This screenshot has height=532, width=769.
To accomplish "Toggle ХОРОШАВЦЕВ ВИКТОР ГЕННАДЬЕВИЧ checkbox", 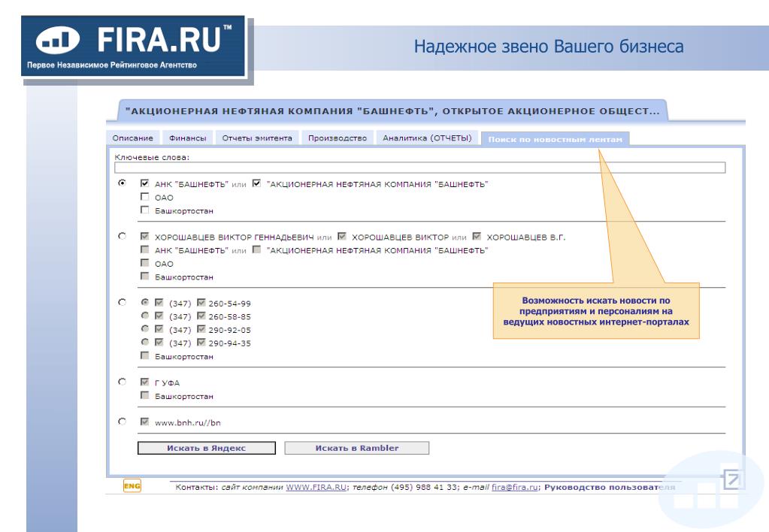I will pyautogui.click(x=144, y=237).
